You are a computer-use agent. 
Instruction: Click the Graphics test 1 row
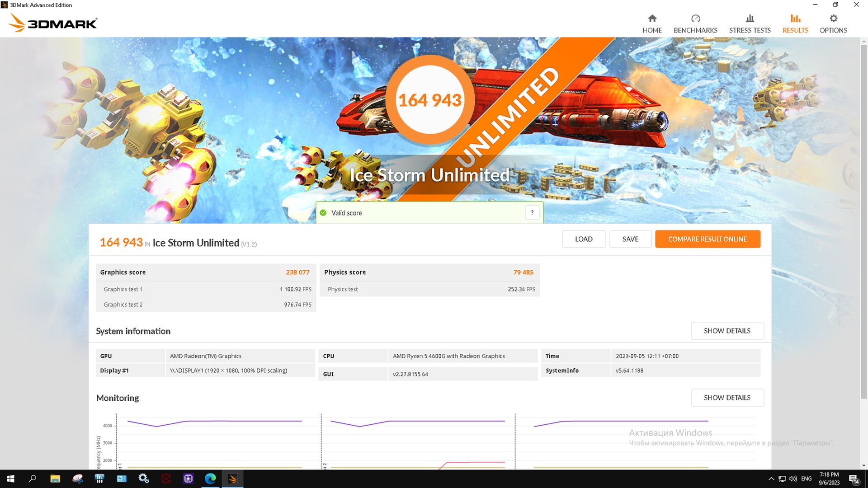point(206,289)
